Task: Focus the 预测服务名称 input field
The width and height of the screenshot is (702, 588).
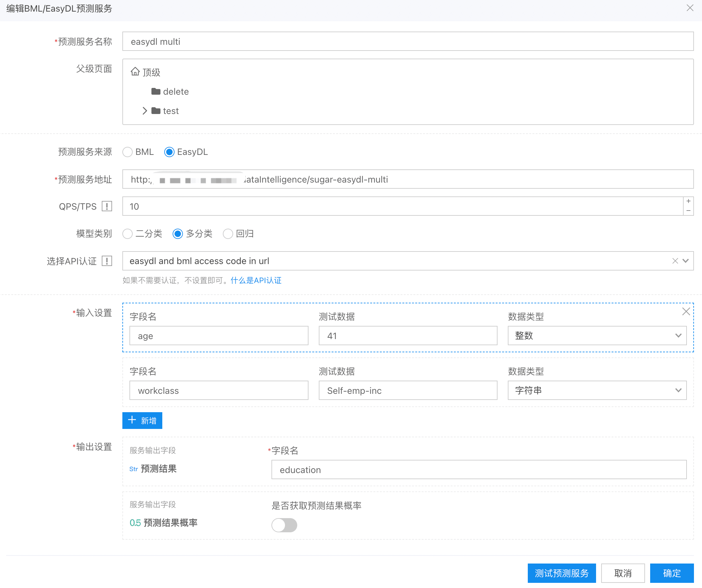Action: pyautogui.click(x=408, y=41)
